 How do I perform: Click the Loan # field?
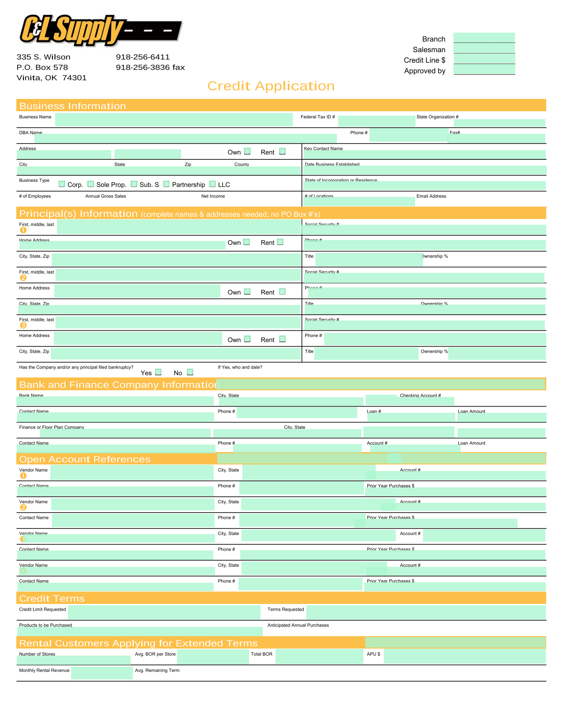[x=411, y=417]
